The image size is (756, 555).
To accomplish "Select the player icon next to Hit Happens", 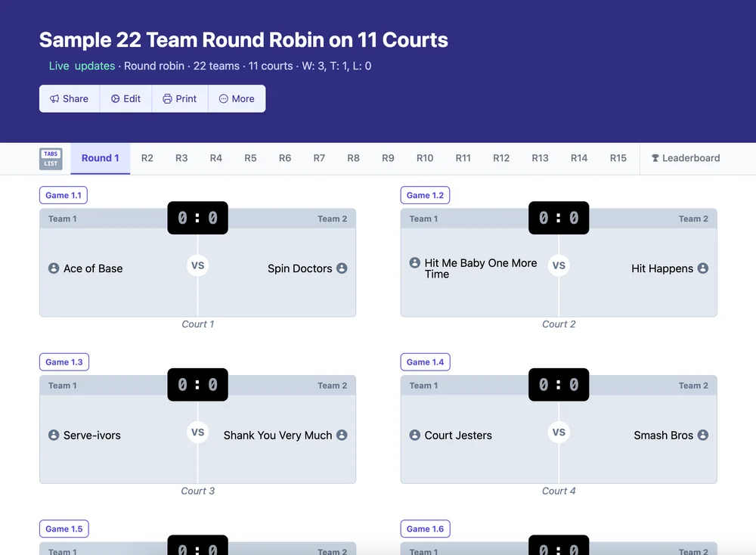I will [x=704, y=268].
